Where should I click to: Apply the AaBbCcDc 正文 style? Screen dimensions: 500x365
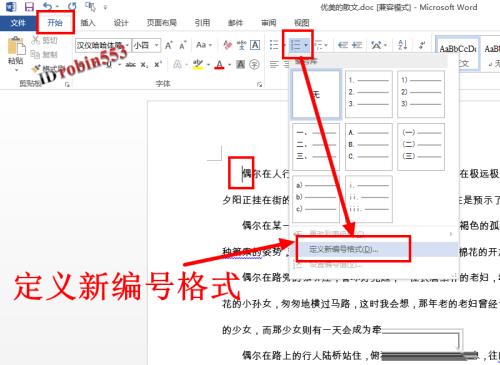click(458, 54)
